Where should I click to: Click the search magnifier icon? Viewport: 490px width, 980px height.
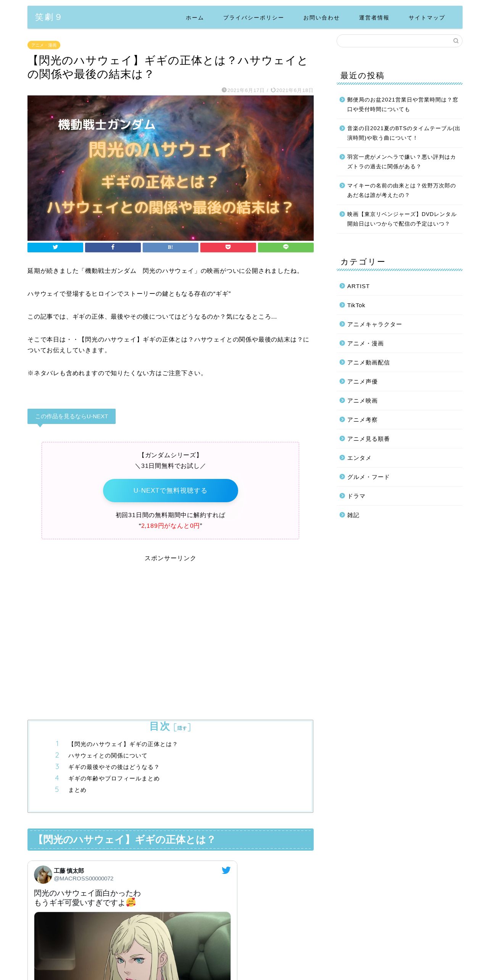point(456,41)
